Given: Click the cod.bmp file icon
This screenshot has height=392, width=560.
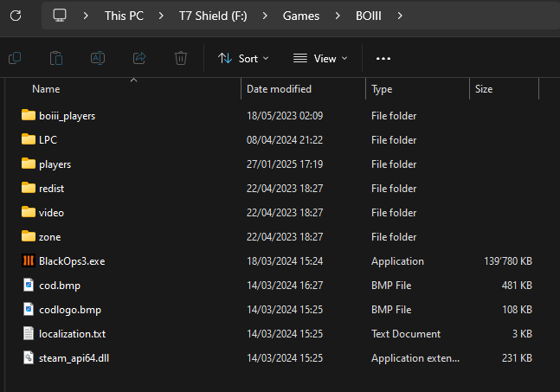Looking at the screenshot, I should (x=29, y=285).
